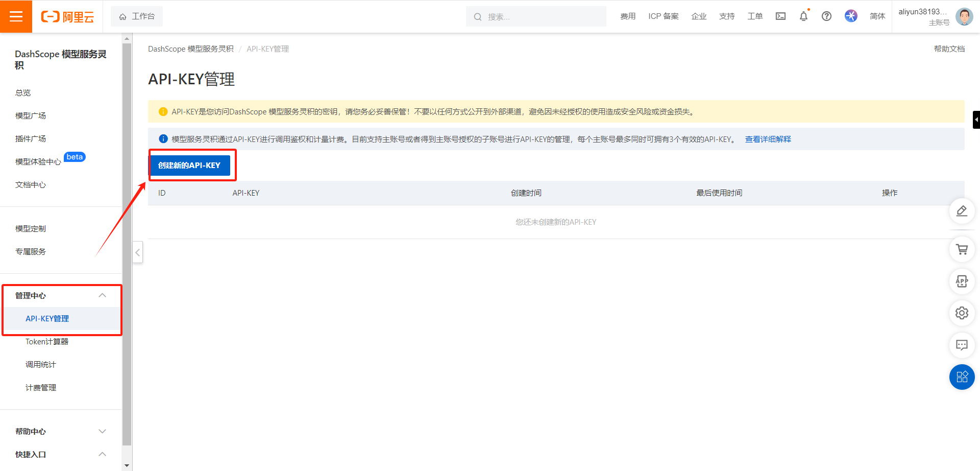The image size is (980, 471).
Task: Open the 支持 menu
Action: click(x=727, y=16)
